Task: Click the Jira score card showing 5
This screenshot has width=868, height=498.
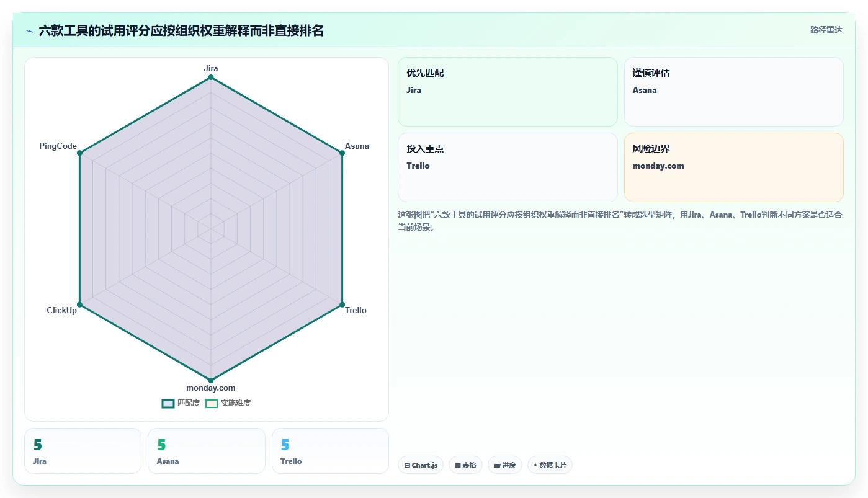Action: click(x=83, y=451)
